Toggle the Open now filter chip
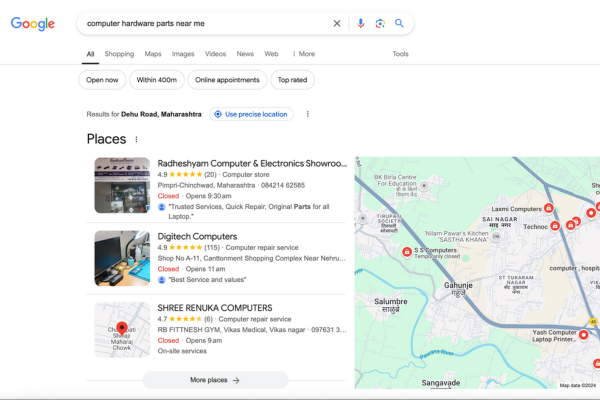This screenshot has width=600, height=400. coord(102,80)
